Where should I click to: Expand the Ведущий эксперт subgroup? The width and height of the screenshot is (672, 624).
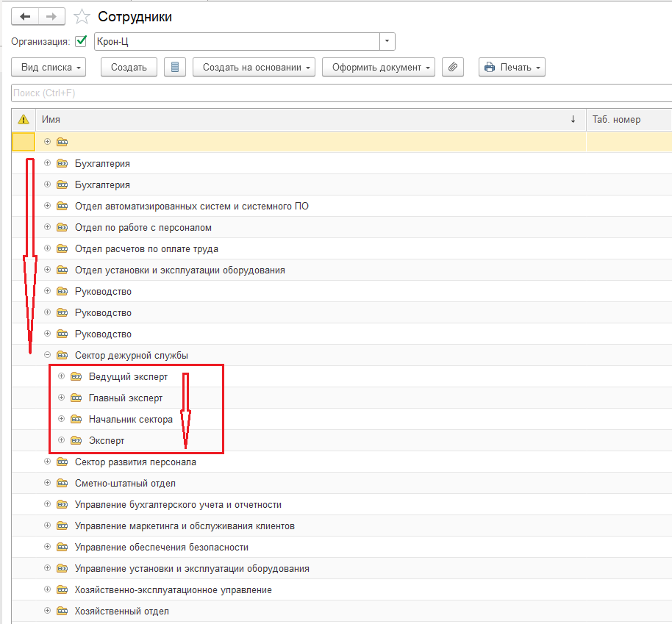click(62, 376)
